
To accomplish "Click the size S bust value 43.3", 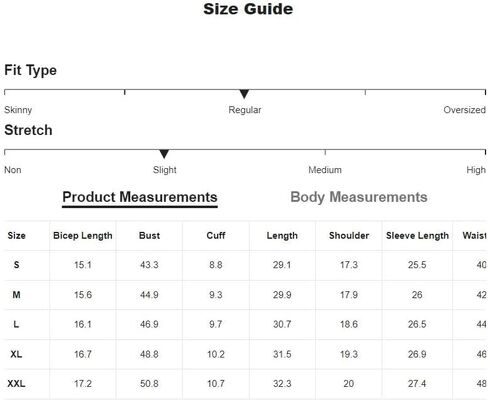I will (149, 265).
